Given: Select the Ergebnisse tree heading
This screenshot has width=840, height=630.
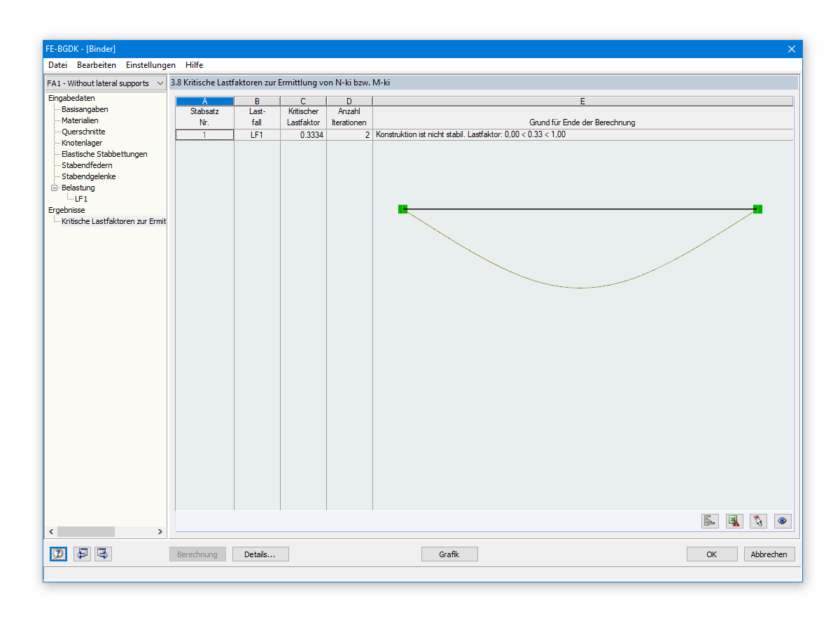Looking at the screenshot, I should [x=66, y=210].
